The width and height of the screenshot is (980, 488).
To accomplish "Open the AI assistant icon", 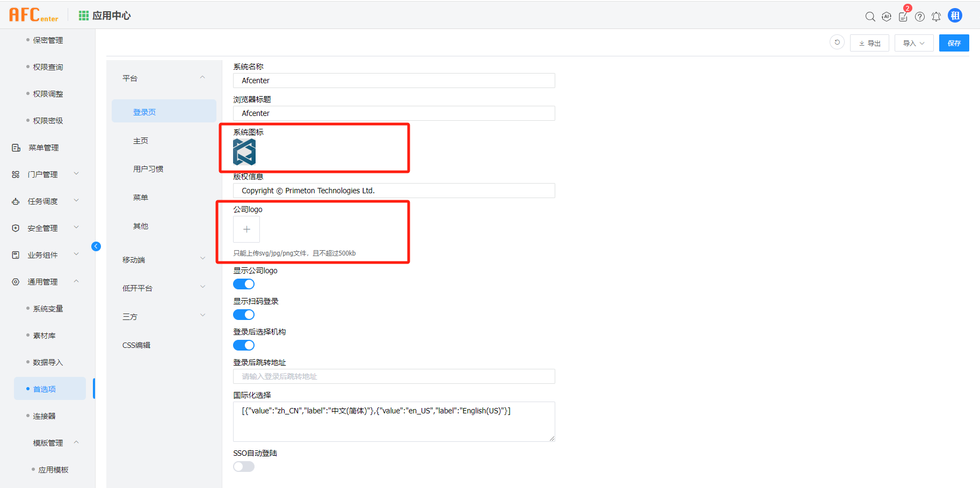I will [887, 17].
